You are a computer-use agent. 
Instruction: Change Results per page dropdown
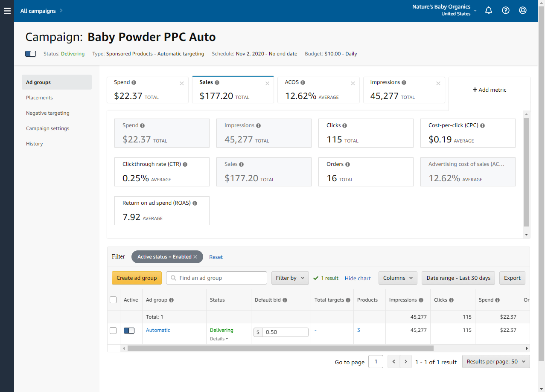tap(496, 362)
